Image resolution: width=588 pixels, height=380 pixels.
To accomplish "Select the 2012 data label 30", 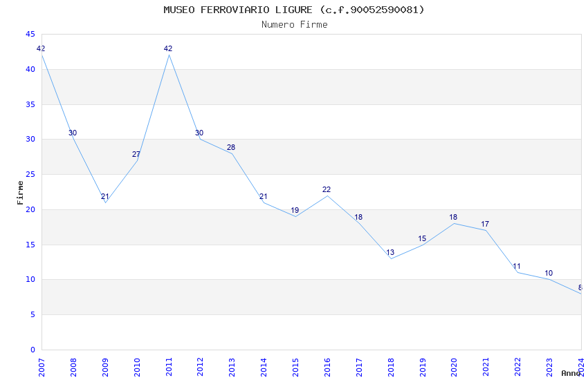I will 199,133.
